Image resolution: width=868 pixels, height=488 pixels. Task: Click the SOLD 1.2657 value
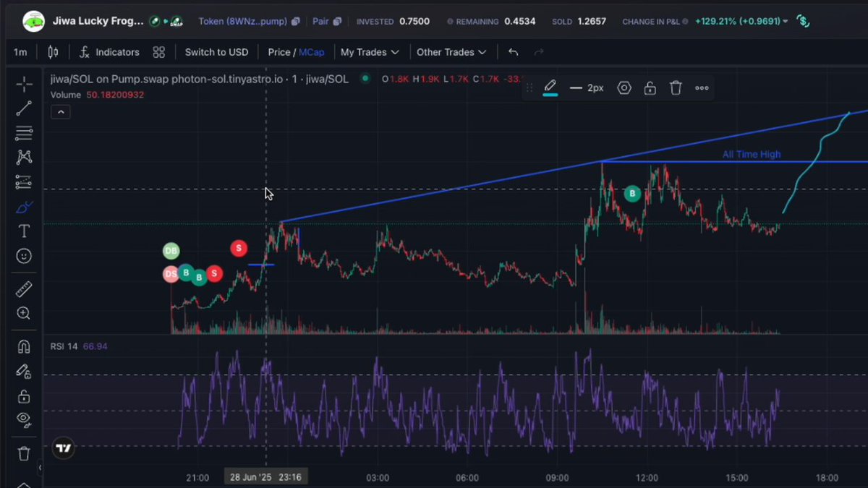click(593, 21)
